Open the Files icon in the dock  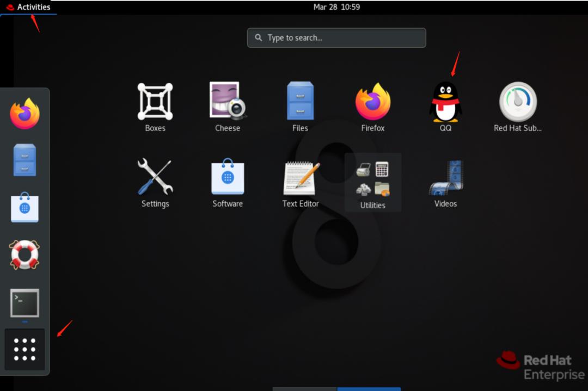coord(24,160)
